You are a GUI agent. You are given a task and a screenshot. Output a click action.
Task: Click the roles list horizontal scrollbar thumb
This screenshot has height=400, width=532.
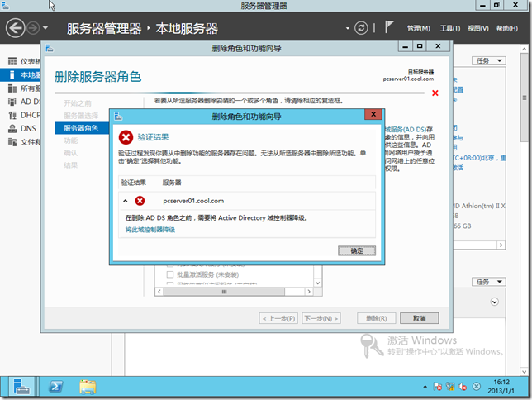224,292
